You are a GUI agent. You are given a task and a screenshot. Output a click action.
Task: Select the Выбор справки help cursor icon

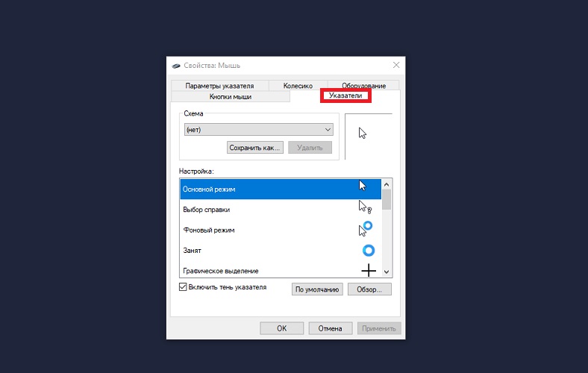tap(365, 207)
